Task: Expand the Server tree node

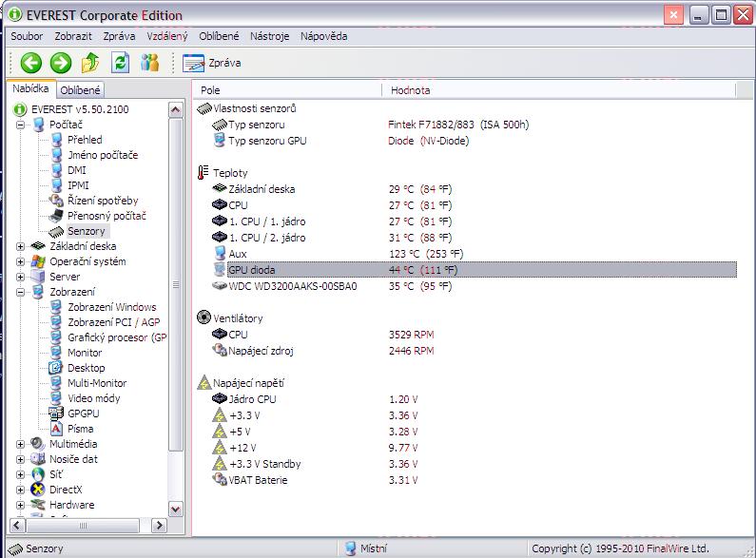Action: tap(20, 277)
